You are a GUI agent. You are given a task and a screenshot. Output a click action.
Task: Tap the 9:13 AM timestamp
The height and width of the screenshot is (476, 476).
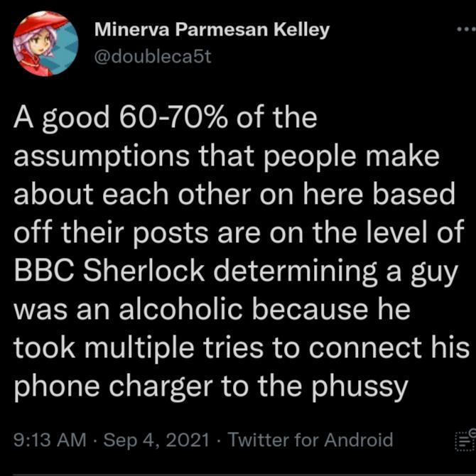[x=50, y=440]
